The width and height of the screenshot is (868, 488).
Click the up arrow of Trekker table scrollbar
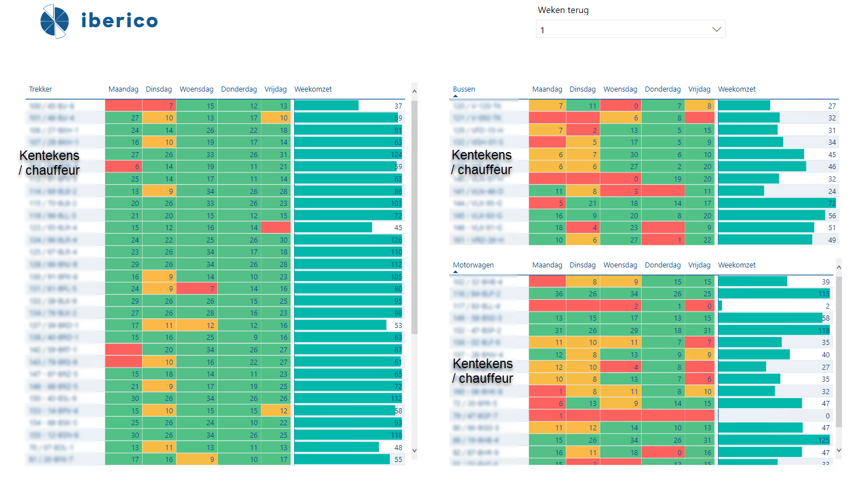tap(414, 91)
